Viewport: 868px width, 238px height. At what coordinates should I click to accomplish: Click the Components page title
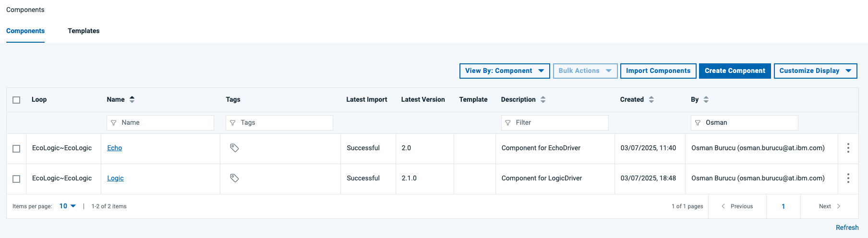point(25,10)
